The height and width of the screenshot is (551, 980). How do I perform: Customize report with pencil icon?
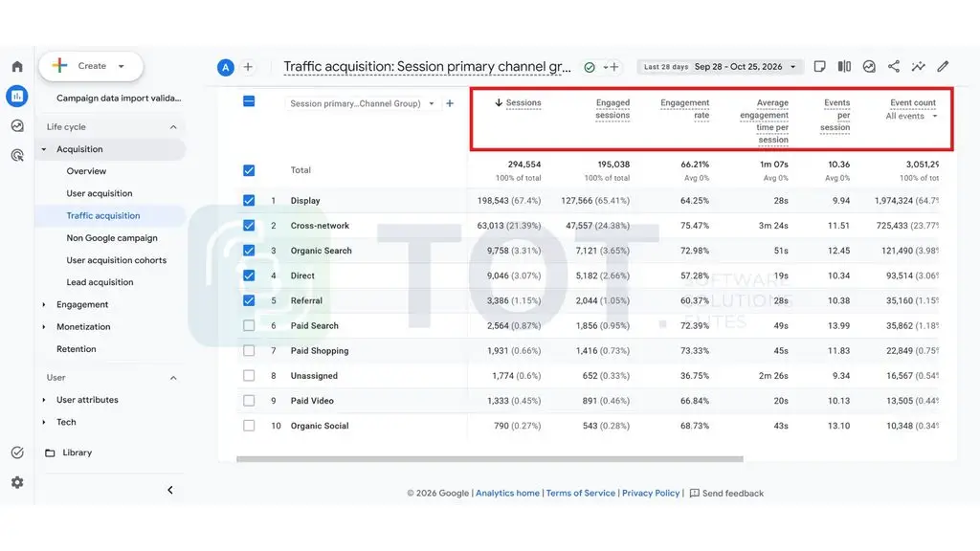point(943,66)
